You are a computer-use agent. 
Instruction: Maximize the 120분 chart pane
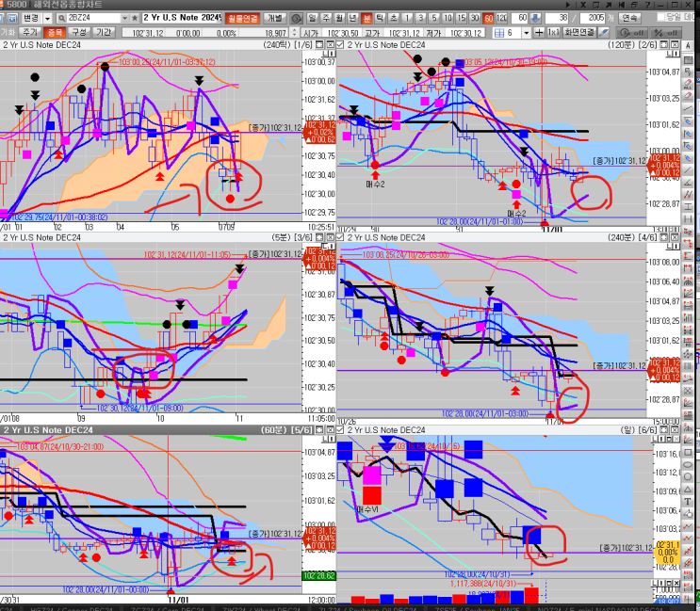(x=664, y=44)
